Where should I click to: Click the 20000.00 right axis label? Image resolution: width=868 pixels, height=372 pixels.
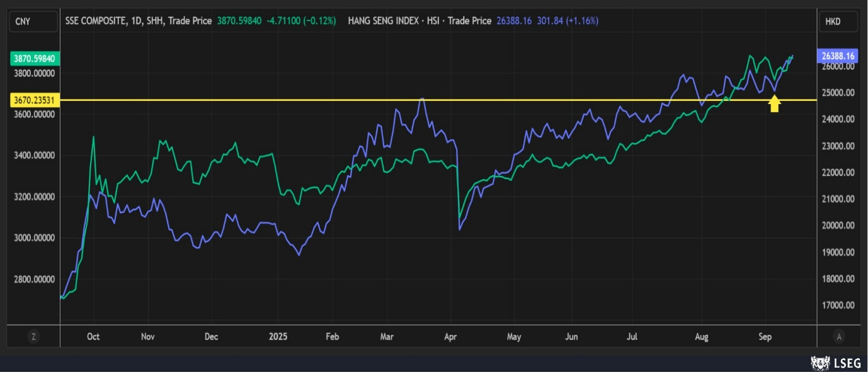click(838, 226)
